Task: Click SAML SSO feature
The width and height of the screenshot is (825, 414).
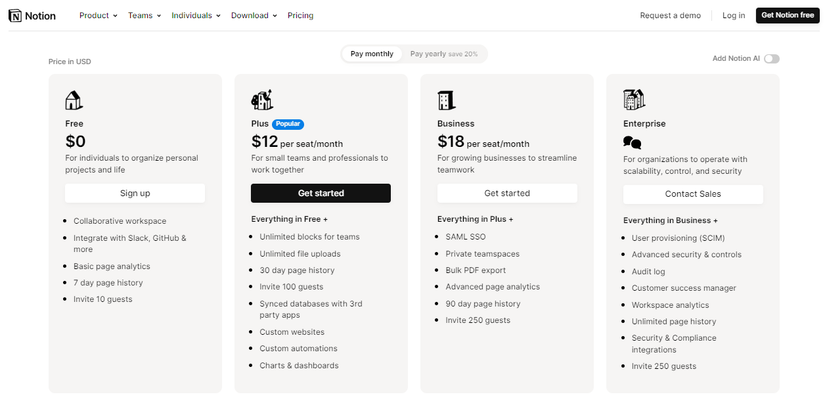Action: coord(466,237)
